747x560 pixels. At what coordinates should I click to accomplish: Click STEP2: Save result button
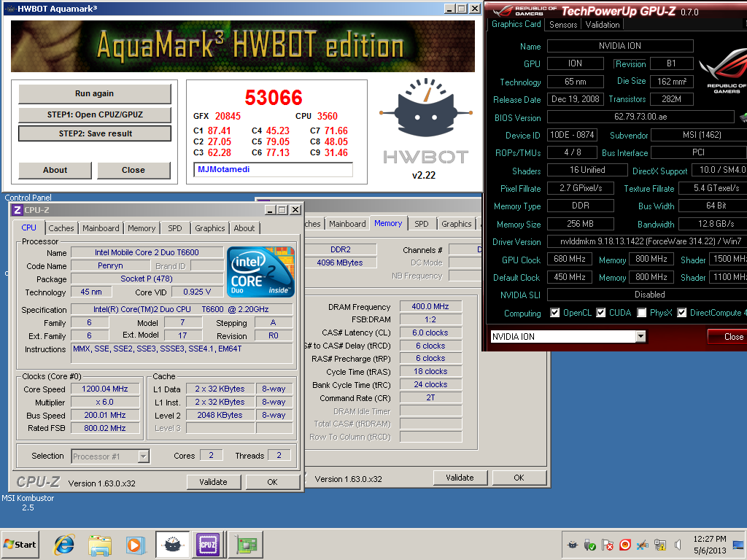point(95,133)
